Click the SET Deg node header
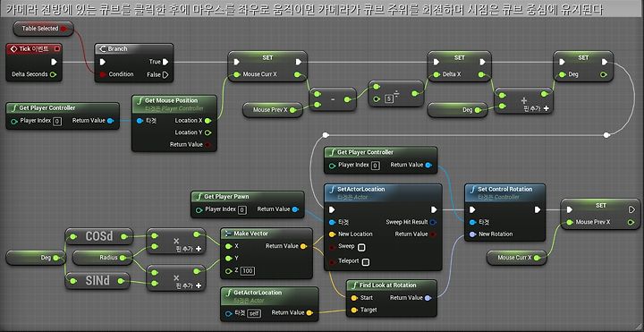 click(x=583, y=58)
